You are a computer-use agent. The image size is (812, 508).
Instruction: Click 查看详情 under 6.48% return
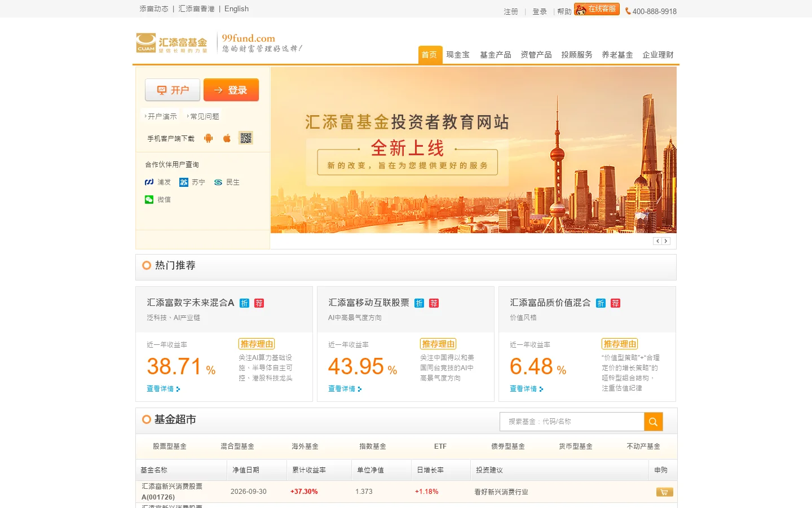click(x=527, y=389)
